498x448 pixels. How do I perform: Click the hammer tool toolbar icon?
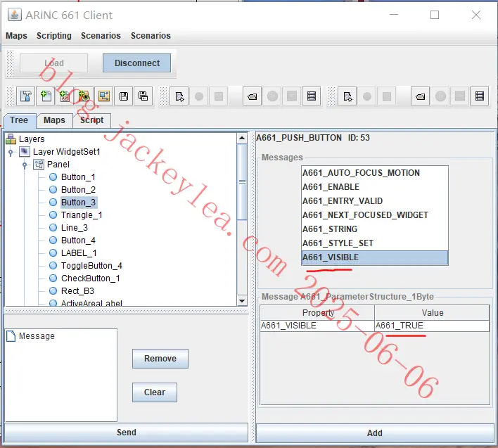click(x=26, y=96)
